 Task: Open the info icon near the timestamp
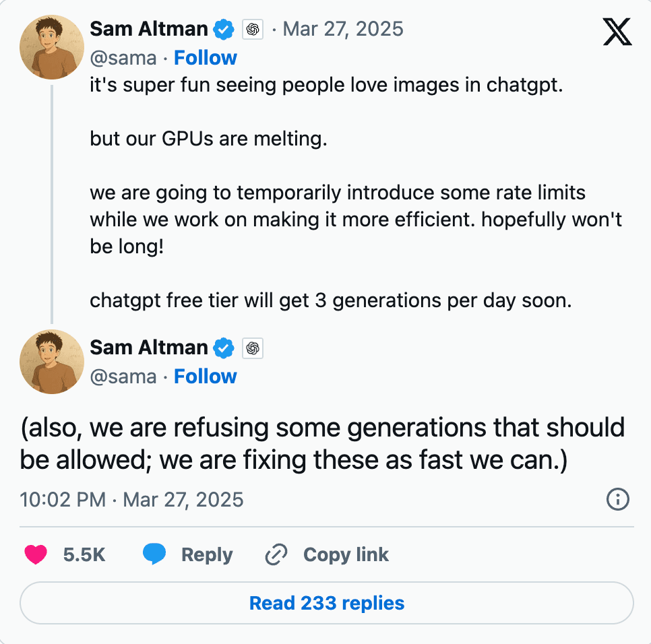click(617, 499)
